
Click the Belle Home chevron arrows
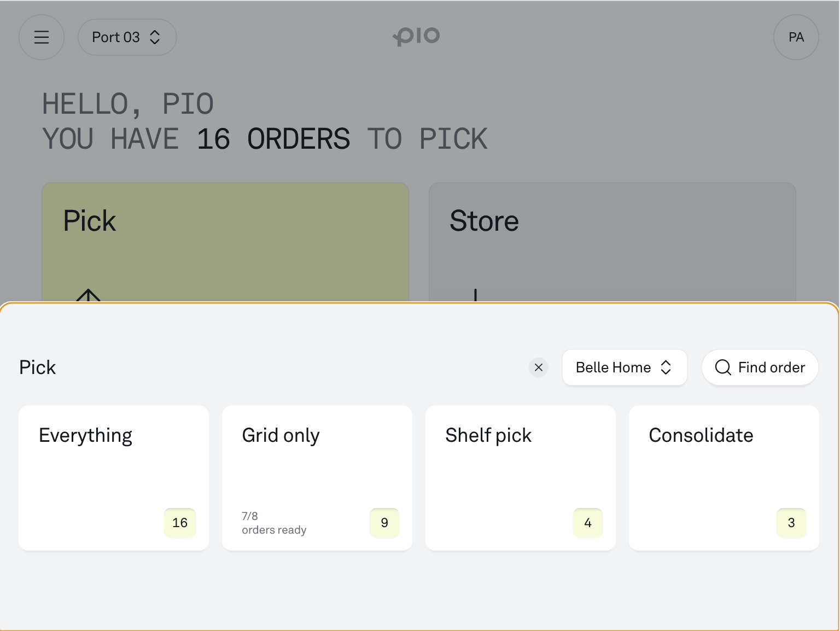pyautogui.click(x=666, y=367)
